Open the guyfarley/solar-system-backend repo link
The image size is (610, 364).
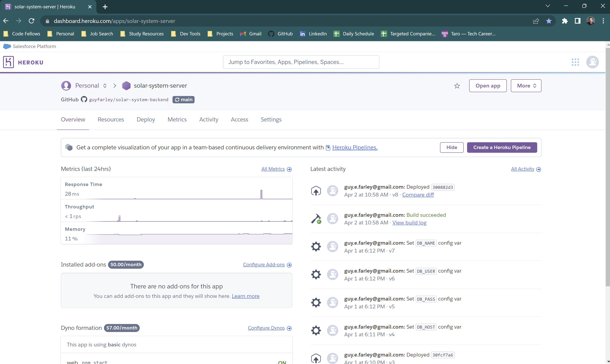point(129,100)
